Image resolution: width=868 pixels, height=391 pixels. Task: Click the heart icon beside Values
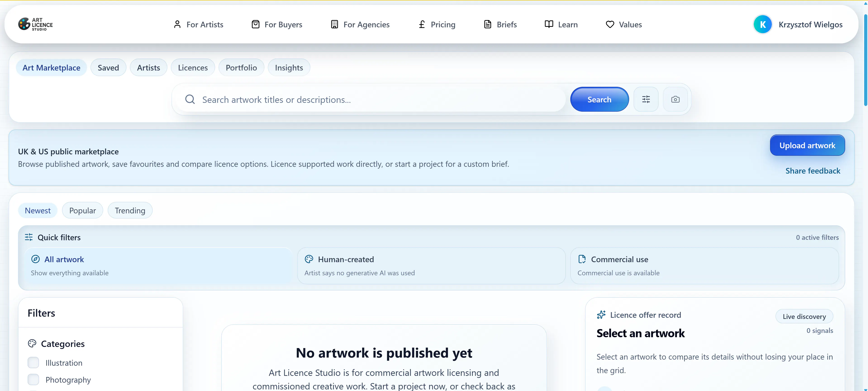coord(610,24)
